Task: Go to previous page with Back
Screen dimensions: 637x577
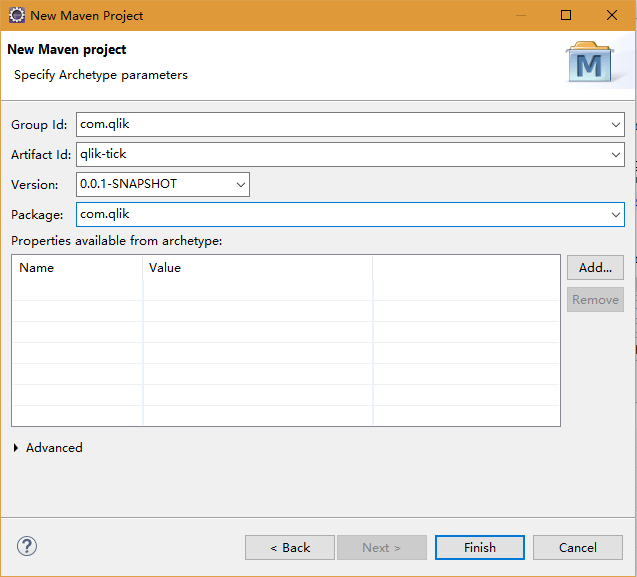Action: click(x=290, y=548)
